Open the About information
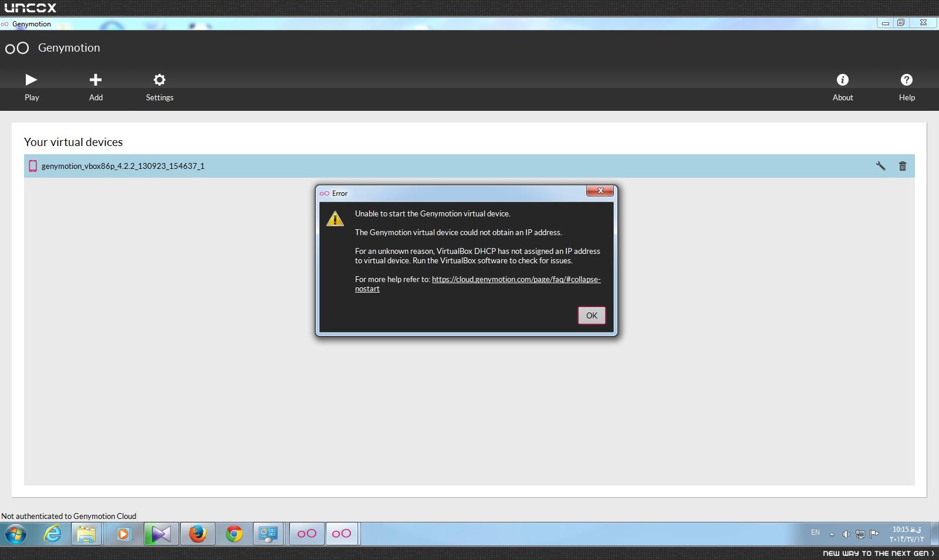The width and height of the screenshot is (939, 560). click(843, 87)
